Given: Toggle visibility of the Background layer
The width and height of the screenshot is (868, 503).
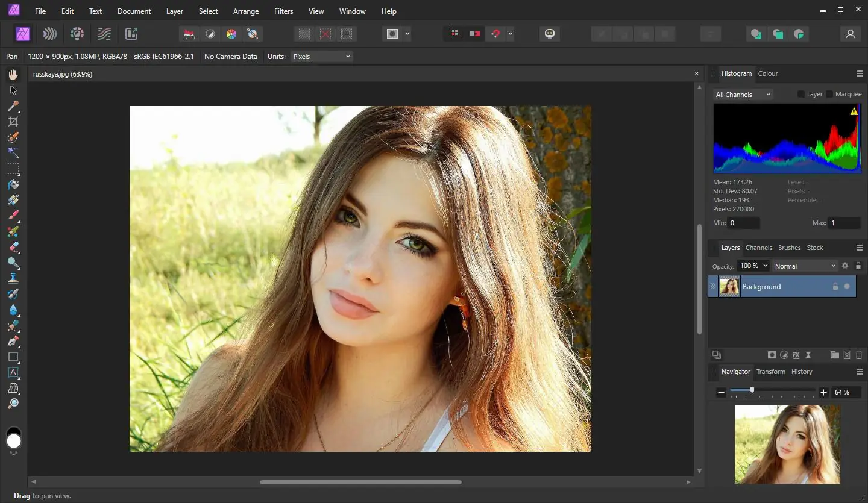Looking at the screenshot, I should pyautogui.click(x=847, y=287).
